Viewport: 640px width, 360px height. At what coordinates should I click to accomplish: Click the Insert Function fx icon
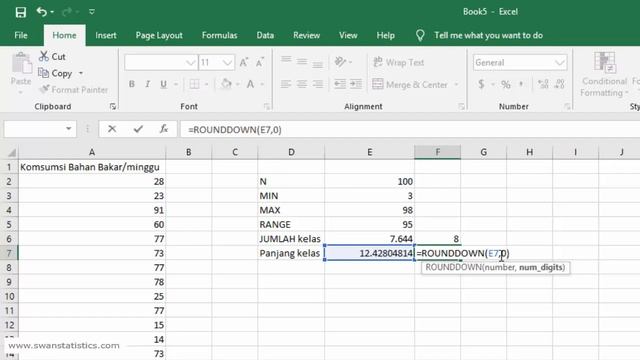click(x=164, y=129)
